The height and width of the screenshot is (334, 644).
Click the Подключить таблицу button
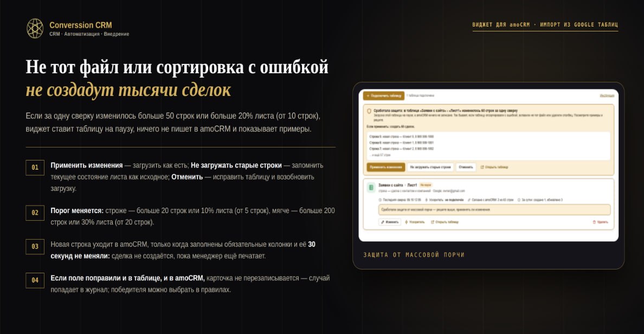pyautogui.click(x=384, y=96)
